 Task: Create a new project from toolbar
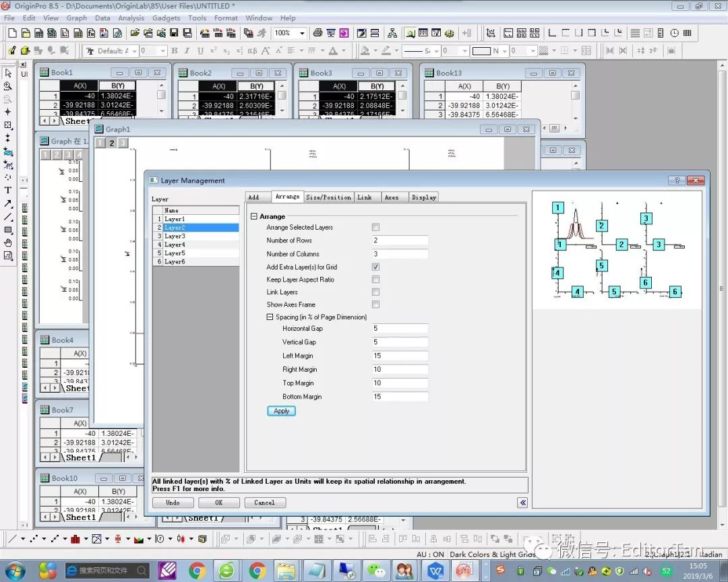tap(13, 33)
